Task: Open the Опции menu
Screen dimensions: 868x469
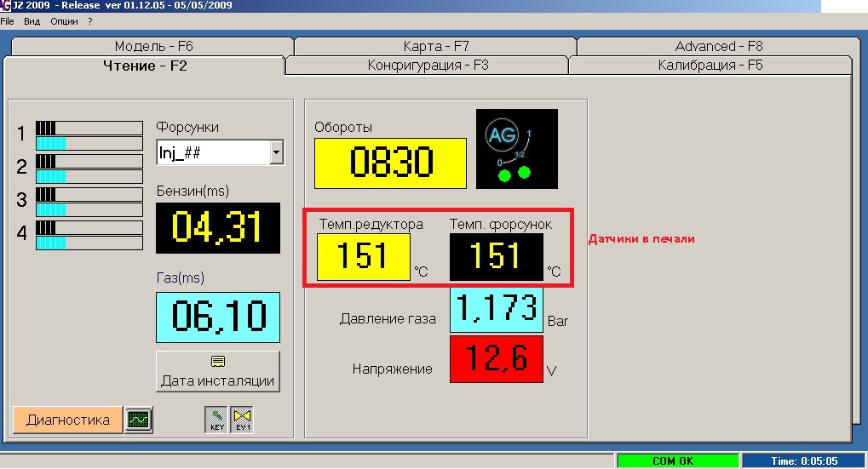Action: pos(64,20)
